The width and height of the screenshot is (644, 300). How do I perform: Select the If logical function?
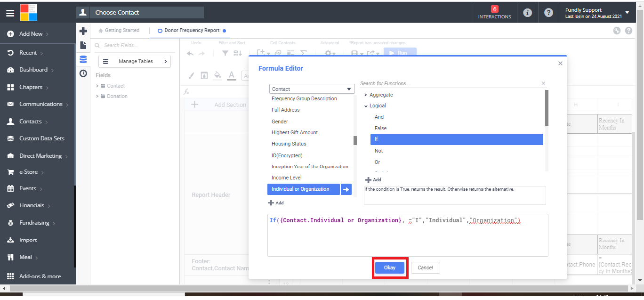pos(457,139)
